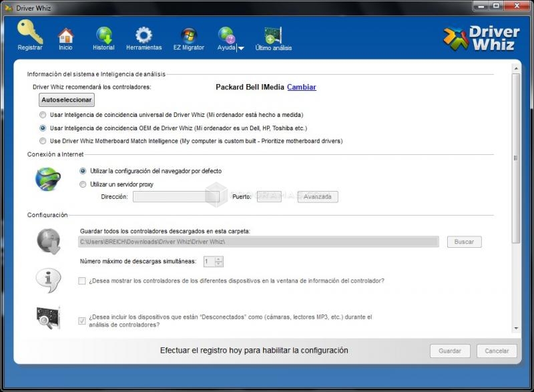This screenshot has width=534, height=392.
Task: Click the Cancelar button
Action: click(x=497, y=351)
